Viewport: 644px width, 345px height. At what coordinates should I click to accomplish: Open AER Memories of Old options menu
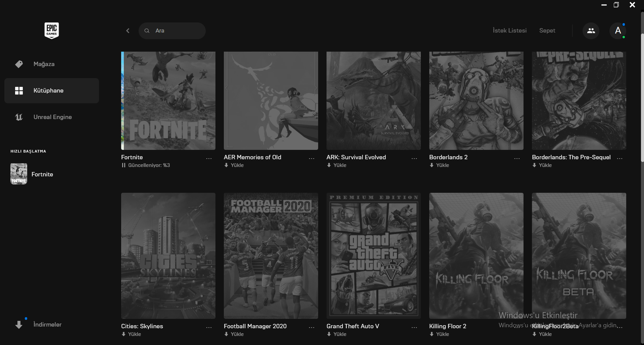[x=311, y=158]
